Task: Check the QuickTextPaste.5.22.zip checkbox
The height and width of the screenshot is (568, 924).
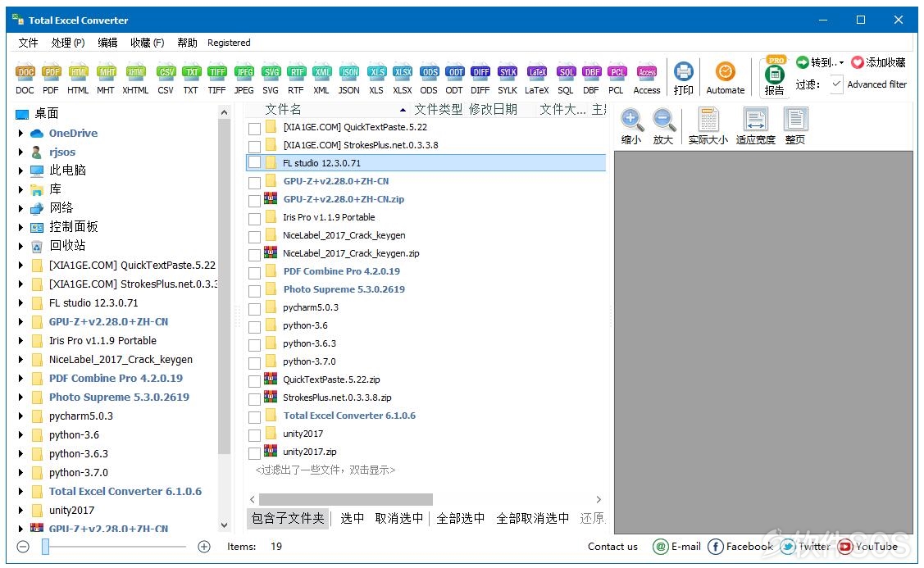Action: click(254, 381)
